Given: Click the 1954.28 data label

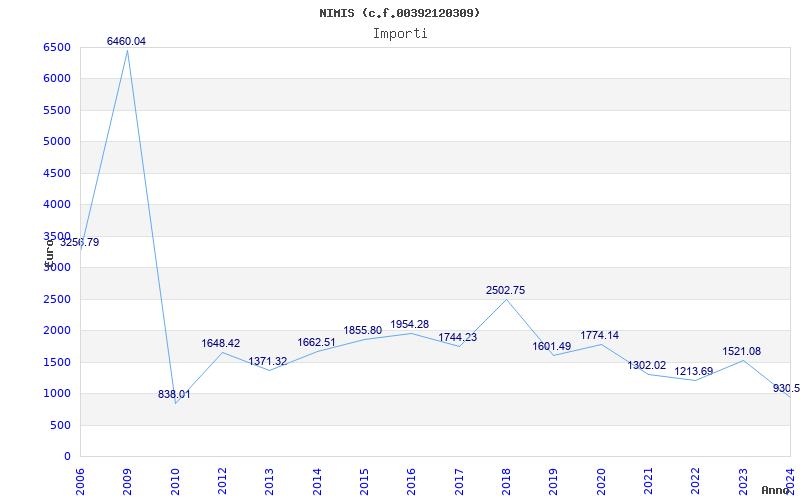Looking at the screenshot, I should point(410,324).
